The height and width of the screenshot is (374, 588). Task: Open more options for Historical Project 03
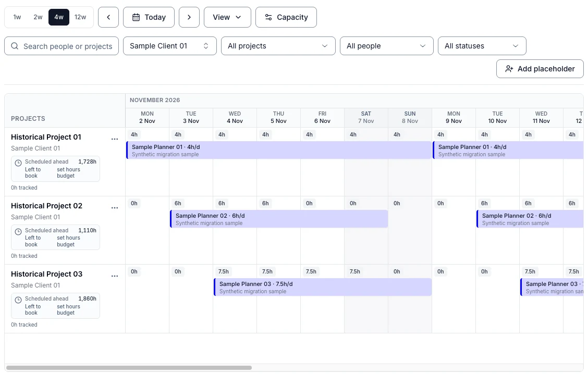pos(115,276)
